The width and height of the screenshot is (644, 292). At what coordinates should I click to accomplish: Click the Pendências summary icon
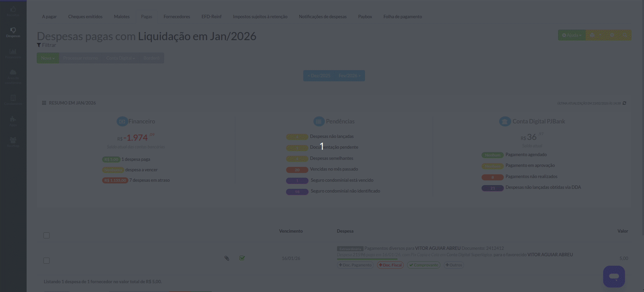[319, 121]
